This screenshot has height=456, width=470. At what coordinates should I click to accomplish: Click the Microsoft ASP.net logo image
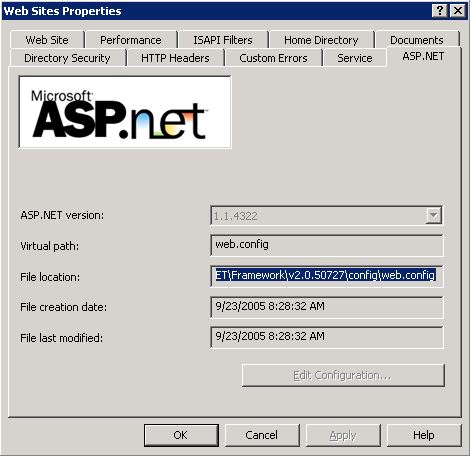point(125,112)
